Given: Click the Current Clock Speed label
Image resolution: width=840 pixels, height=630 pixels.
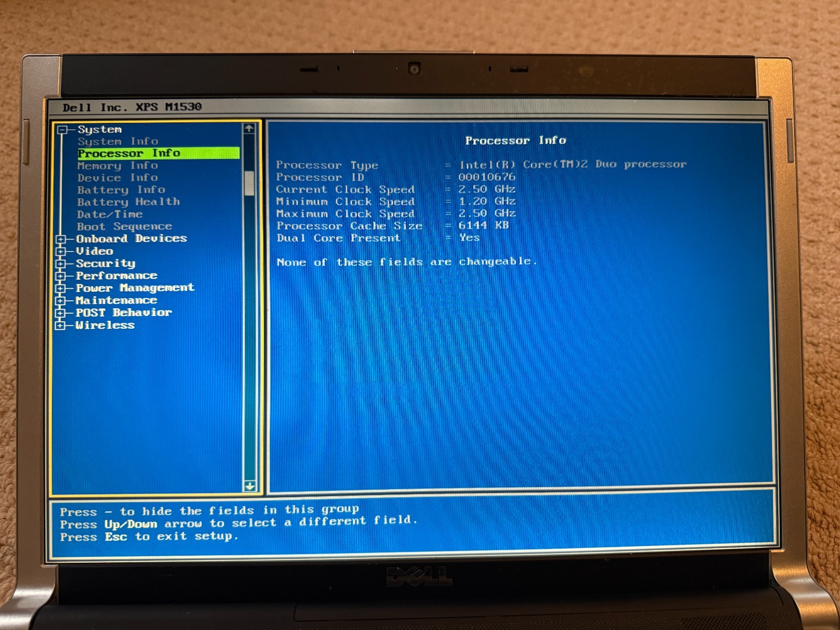Looking at the screenshot, I should click(x=345, y=190).
